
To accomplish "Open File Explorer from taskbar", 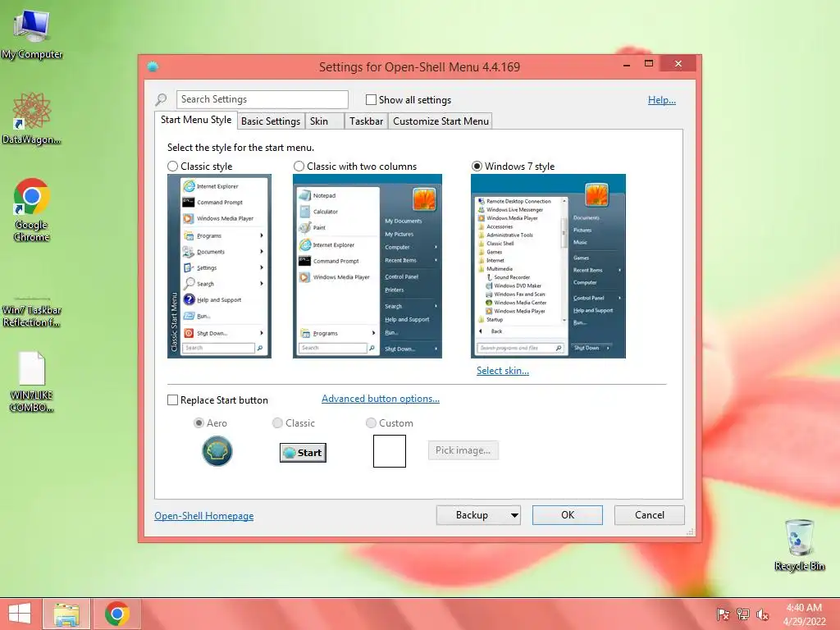I will point(66,614).
